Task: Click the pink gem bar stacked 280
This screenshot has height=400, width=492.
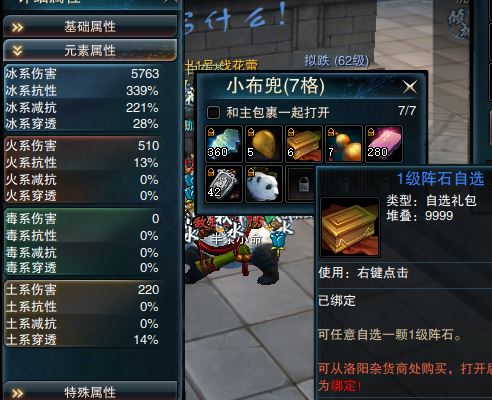Action: (384, 144)
